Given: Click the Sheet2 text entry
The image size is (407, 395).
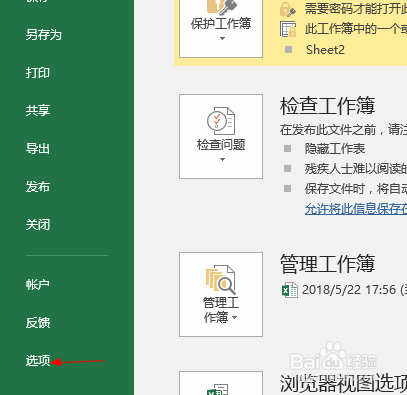Looking at the screenshot, I should pos(325,50).
